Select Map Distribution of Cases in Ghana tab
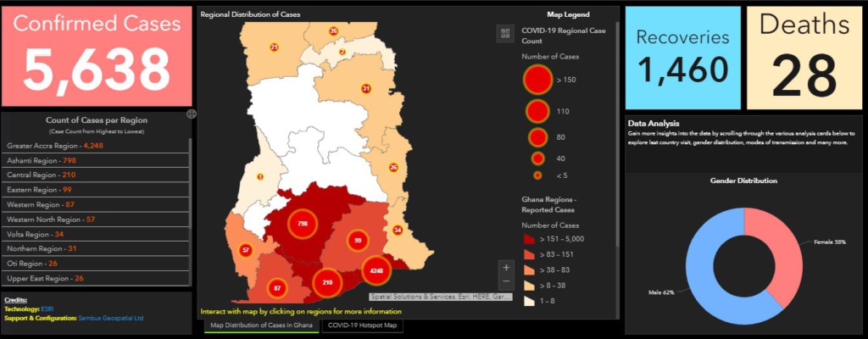This screenshot has height=339, width=868. pyautogui.click(x=263, y=325)
